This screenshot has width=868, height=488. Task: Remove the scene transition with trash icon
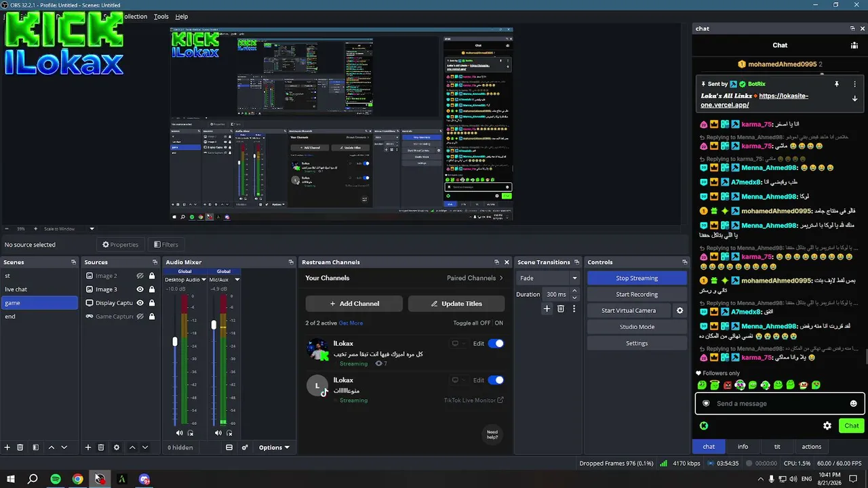pyautogui.click(x=561, y=309)
